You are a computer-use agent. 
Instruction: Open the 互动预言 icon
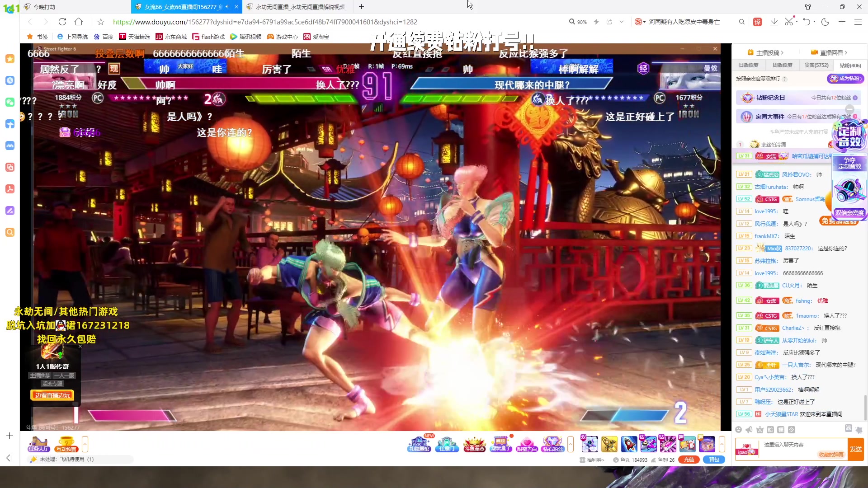click(x=66, y=444)
